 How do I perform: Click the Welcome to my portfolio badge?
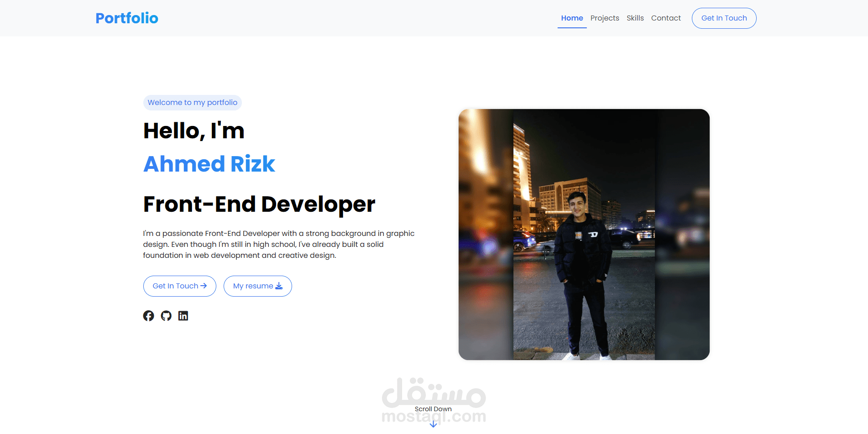pos(192,102)
